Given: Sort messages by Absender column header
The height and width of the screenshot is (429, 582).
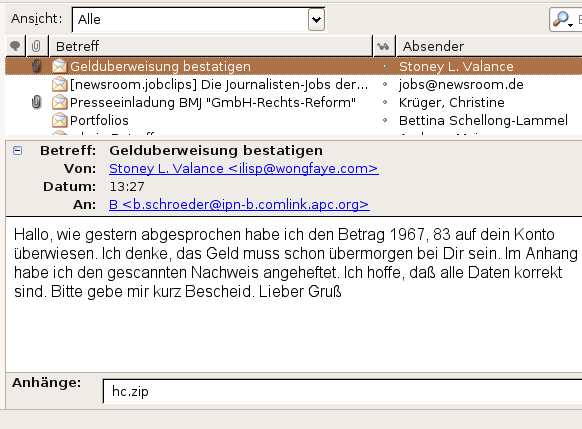Looking at the screenshot, I should 489,46.
